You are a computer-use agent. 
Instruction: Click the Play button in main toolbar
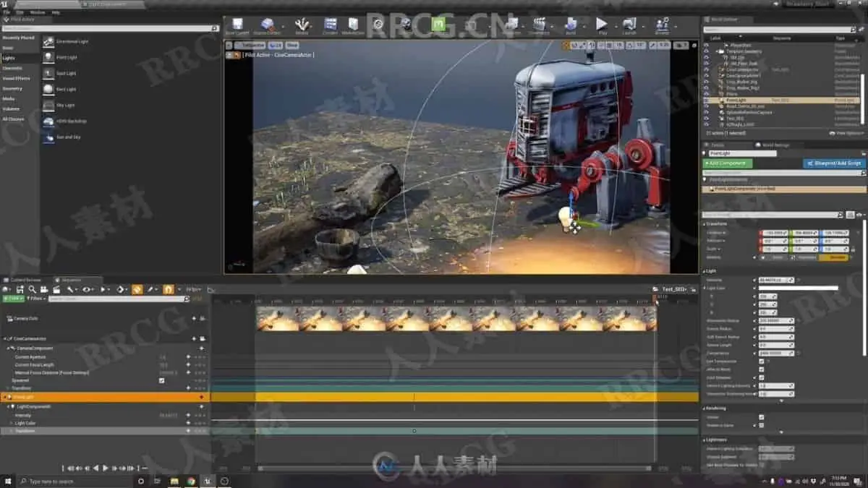[x=601, y=25]
